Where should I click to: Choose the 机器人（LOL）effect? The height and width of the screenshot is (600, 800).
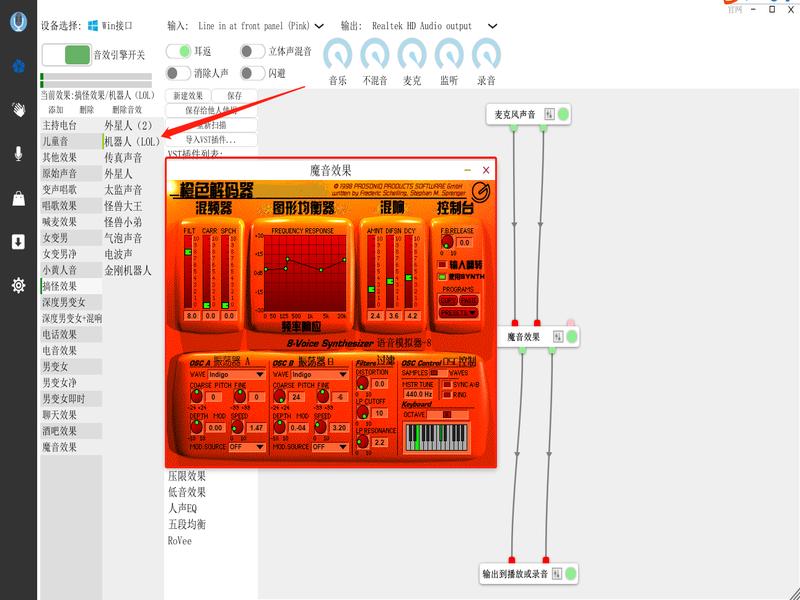pyautogui.click(x=133, y=141)
